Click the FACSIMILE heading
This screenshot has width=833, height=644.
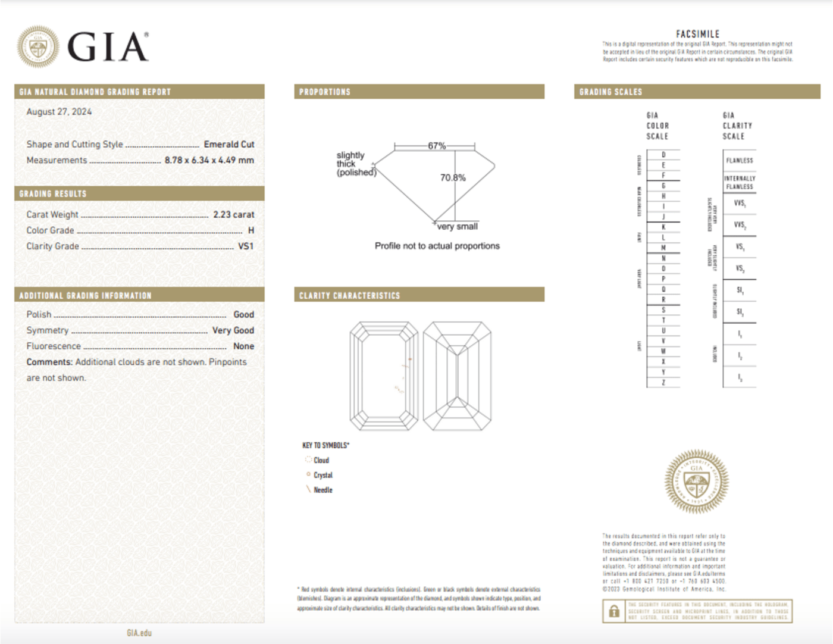[x=697, y=34]
